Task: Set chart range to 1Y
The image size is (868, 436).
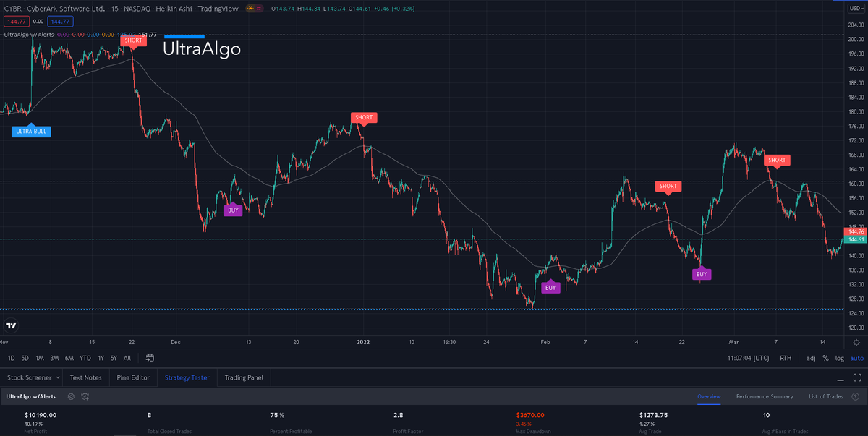Action: 101,358
